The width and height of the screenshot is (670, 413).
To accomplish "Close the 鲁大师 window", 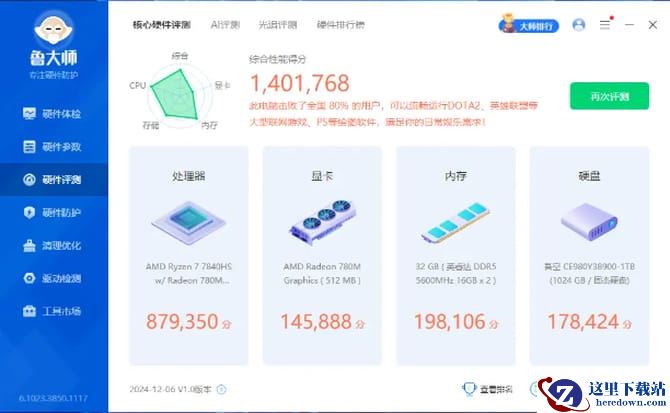I will tap(652, 25).
